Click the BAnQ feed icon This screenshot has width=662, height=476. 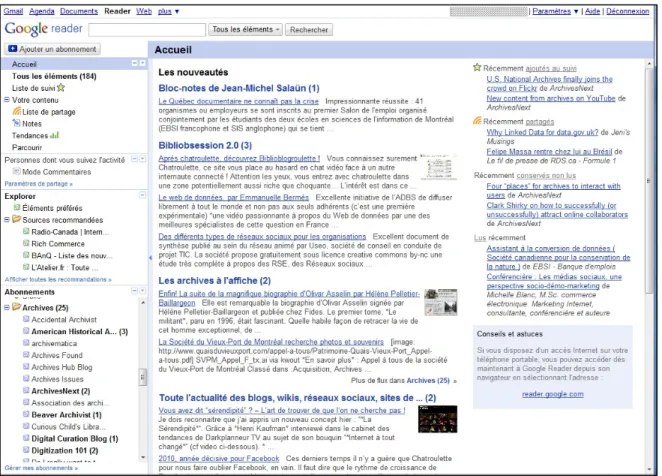pyautogui.click(x=26, y=255)
